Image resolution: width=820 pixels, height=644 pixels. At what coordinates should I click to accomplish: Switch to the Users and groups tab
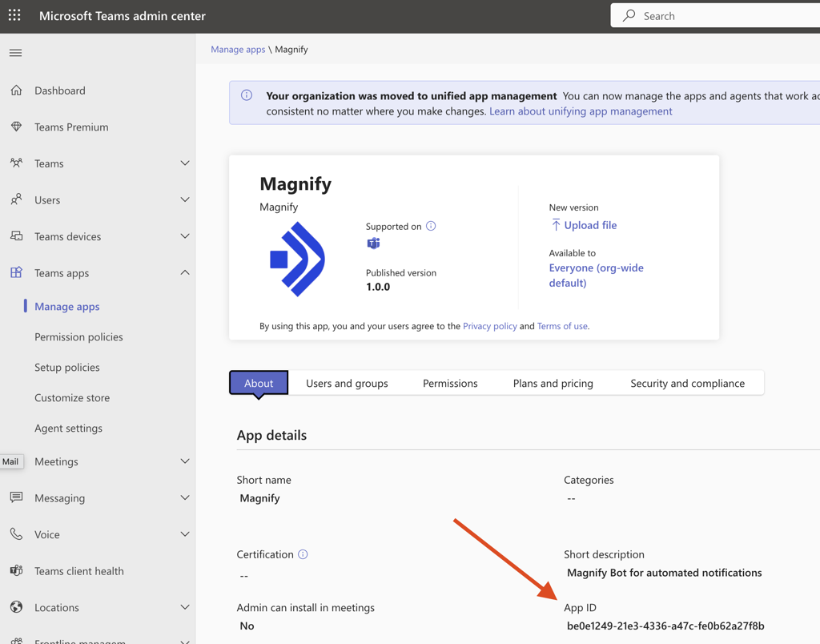347,383
